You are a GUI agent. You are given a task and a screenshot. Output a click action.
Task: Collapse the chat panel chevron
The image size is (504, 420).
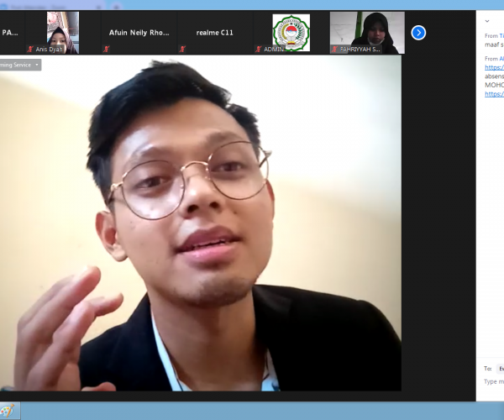488,21
